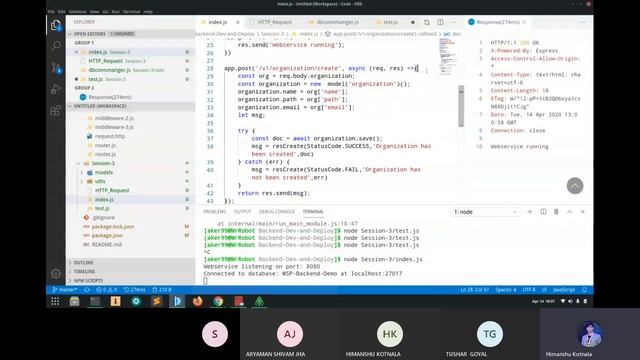
Task: Open Firefox from the taskbar
Action: (x=198, y=301)
